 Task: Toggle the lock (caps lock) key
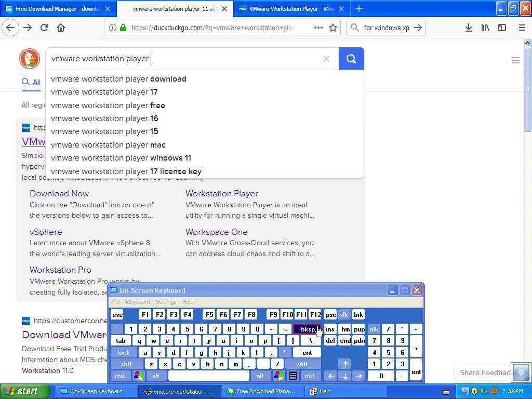(x=124, y=353)
